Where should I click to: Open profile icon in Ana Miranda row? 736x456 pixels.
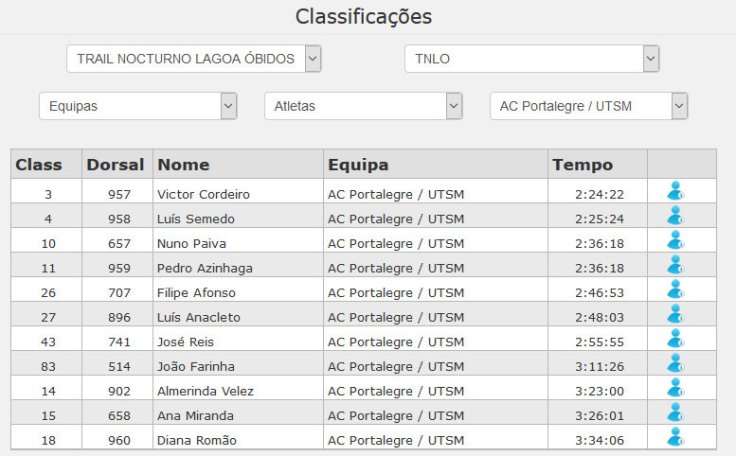coord(675,412)
